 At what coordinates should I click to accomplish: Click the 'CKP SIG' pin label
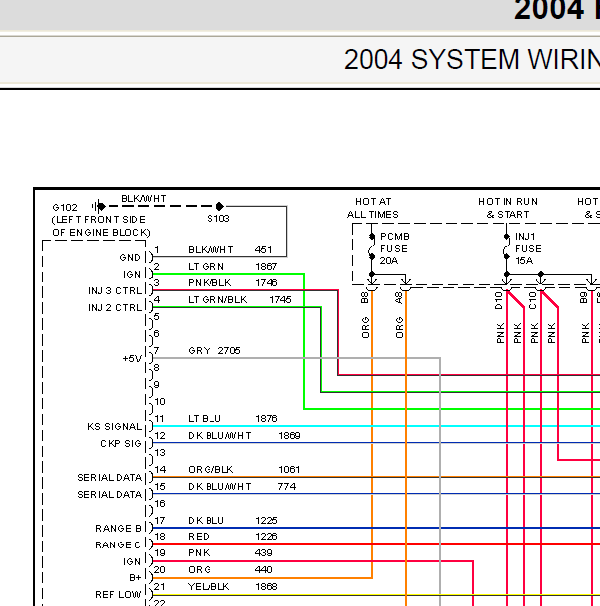[x=121, y=444]
